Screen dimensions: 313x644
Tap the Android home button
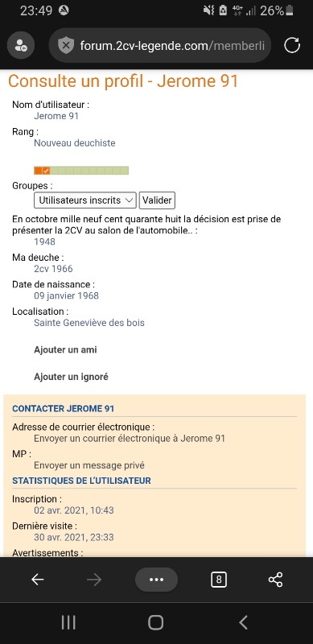[x=155, y=622]
